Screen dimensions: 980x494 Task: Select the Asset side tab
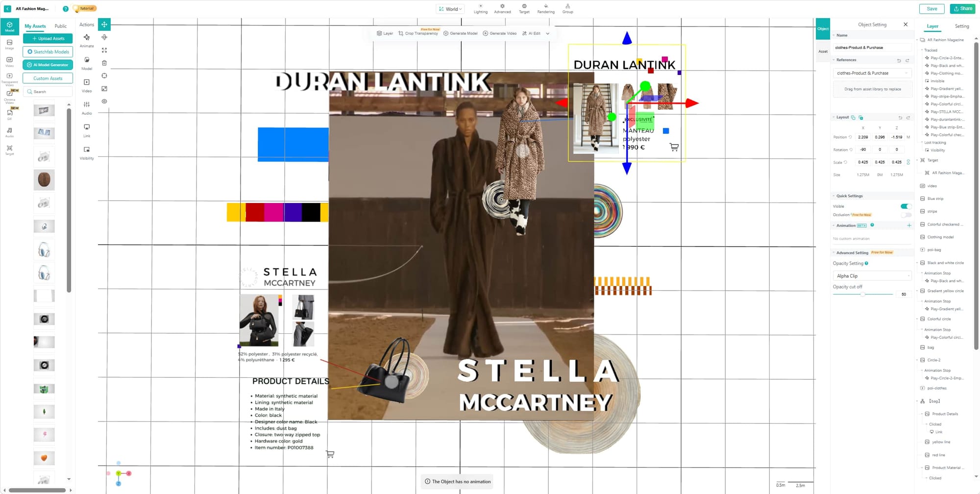[x=823, y=51]
